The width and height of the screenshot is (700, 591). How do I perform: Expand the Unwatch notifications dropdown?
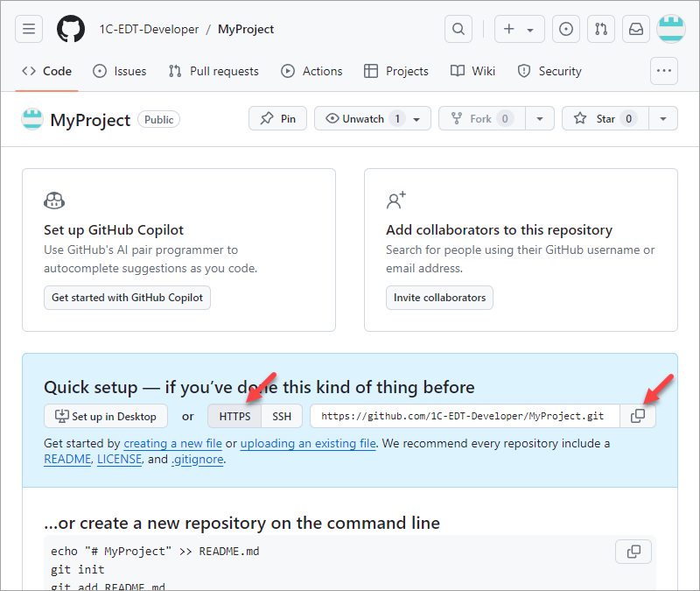416,119
